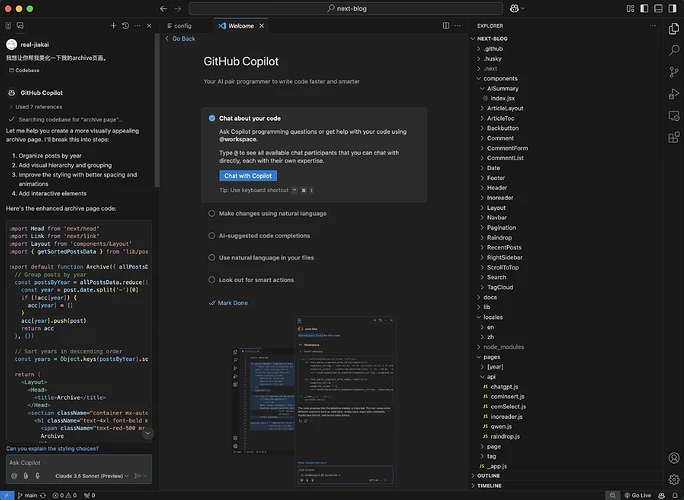Image resolution: width=684 pixels, height=500 pixels.
Task: Click the Mark Done link
Action: [x=233, y=303]
